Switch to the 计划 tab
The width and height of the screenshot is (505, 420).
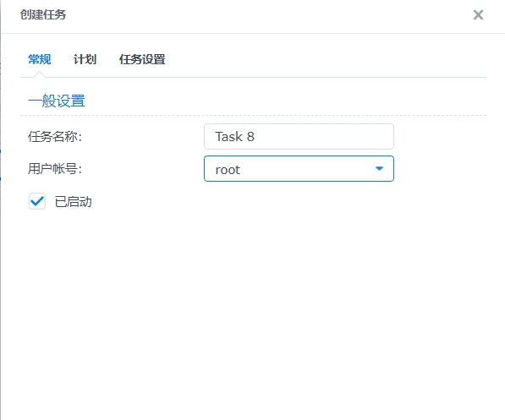85,59
